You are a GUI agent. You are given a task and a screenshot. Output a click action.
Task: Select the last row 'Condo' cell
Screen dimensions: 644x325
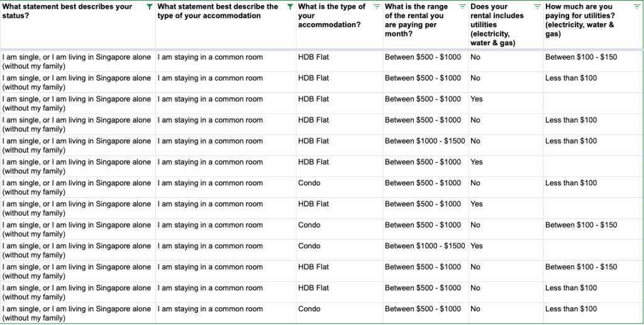[339, 314]
